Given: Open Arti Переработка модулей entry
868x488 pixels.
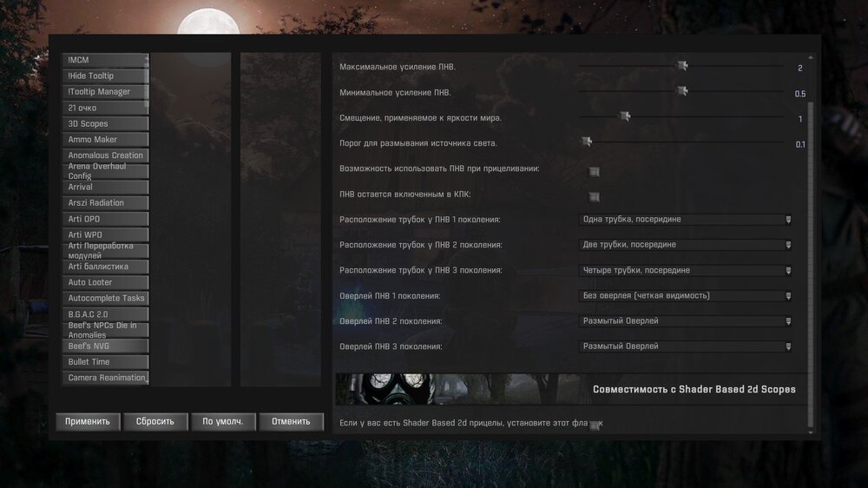Looking at the screenshot, I should (105, 251).
